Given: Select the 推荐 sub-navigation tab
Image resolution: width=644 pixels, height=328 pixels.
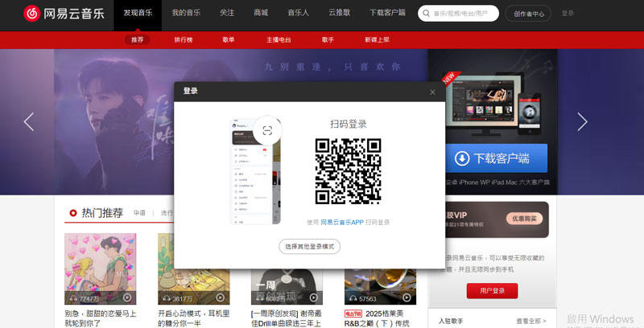Looking at the screenshot, I should (x=137, y=39).
